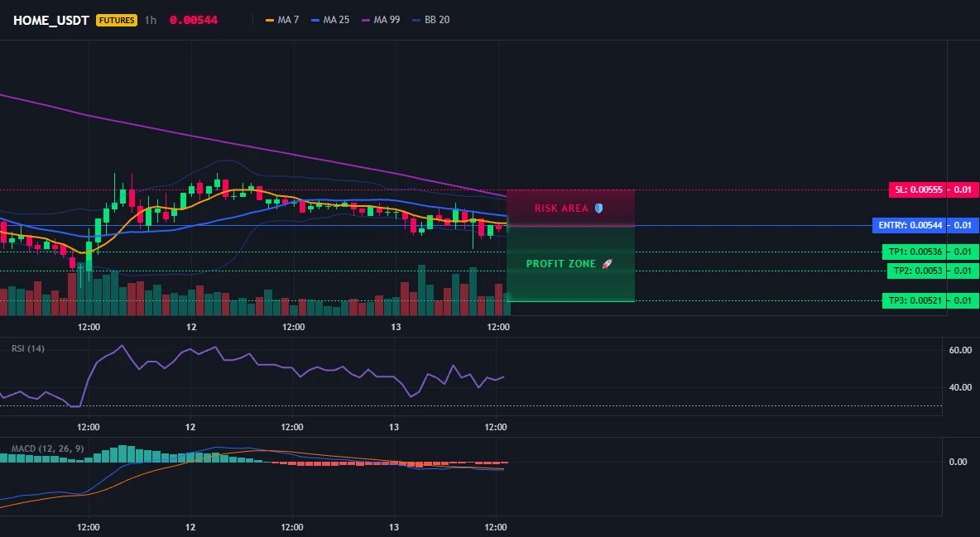This screenshot has width=980, height=537.
Task: Click the PROFIT ZONE label
Action: click(x=561, y=264)
